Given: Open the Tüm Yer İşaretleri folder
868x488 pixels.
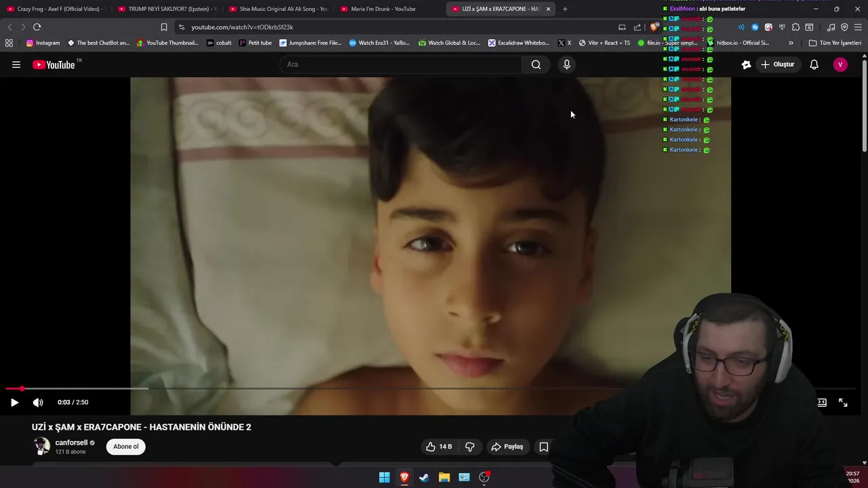Looking at the screenshot, I should pyautogui.click(x=835, y=43).
